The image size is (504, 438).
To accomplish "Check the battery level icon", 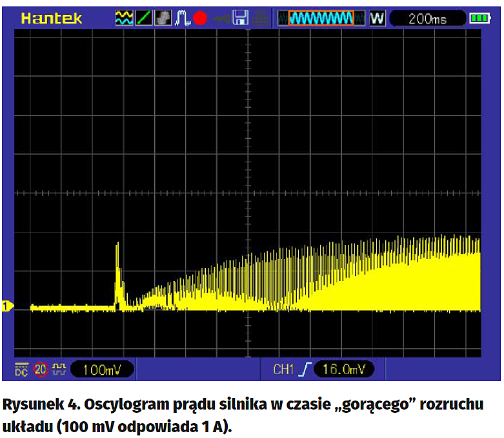I will [479, 18].
